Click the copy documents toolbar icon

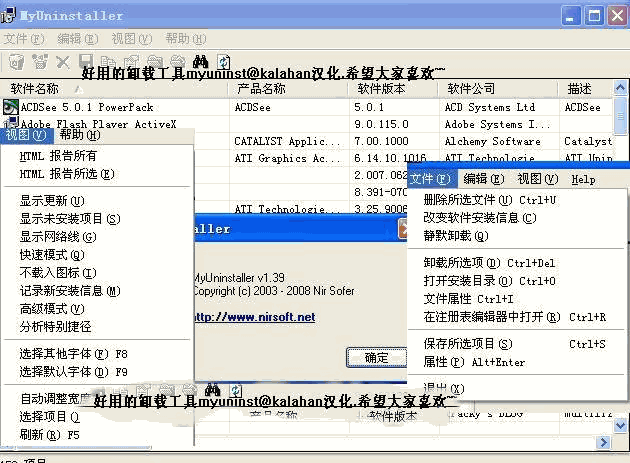(x=108, y=61)
